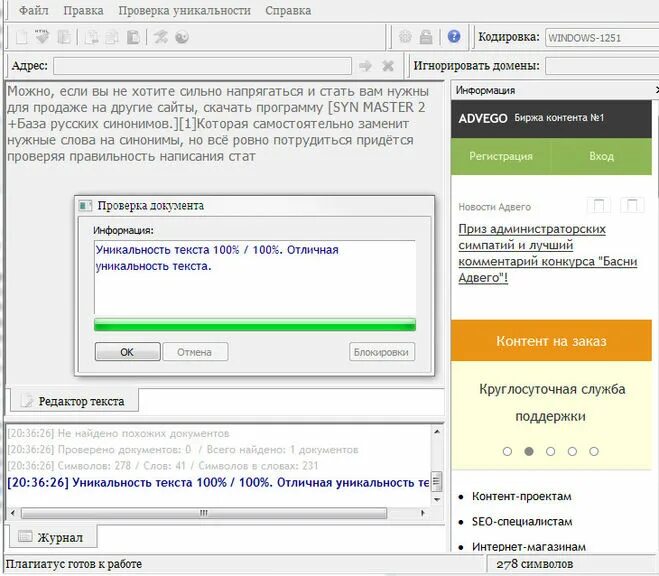Click the Отмена button
Image resolution: width=659 pixels, height=576 pixels.
click(195, 352)
